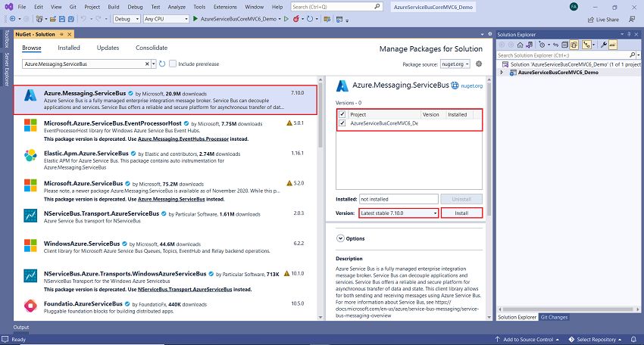Open the Package source nuget.org dropdown

[x=455, y=64]
